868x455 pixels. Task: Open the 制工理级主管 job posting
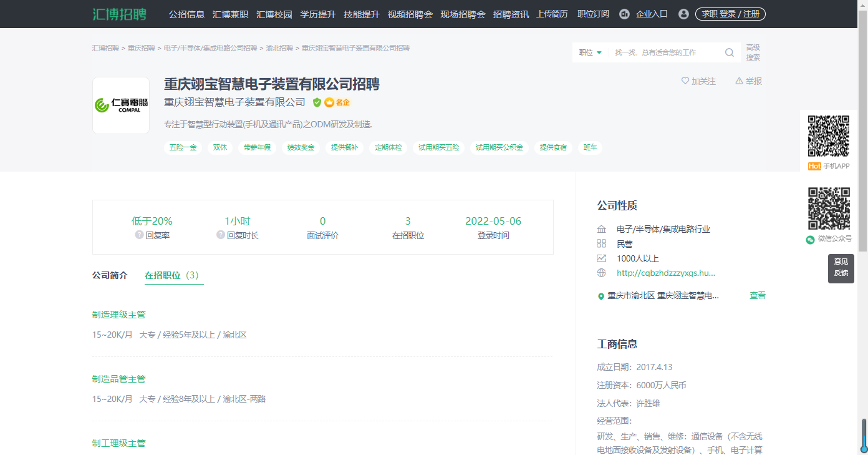pos(119,443)
